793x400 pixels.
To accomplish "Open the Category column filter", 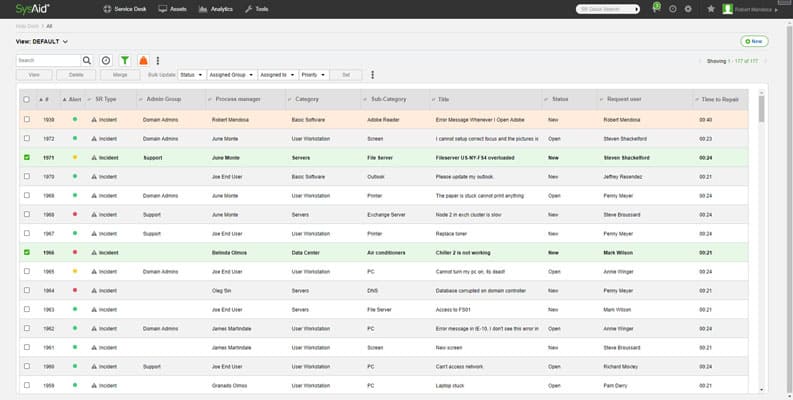I will 290,100.
